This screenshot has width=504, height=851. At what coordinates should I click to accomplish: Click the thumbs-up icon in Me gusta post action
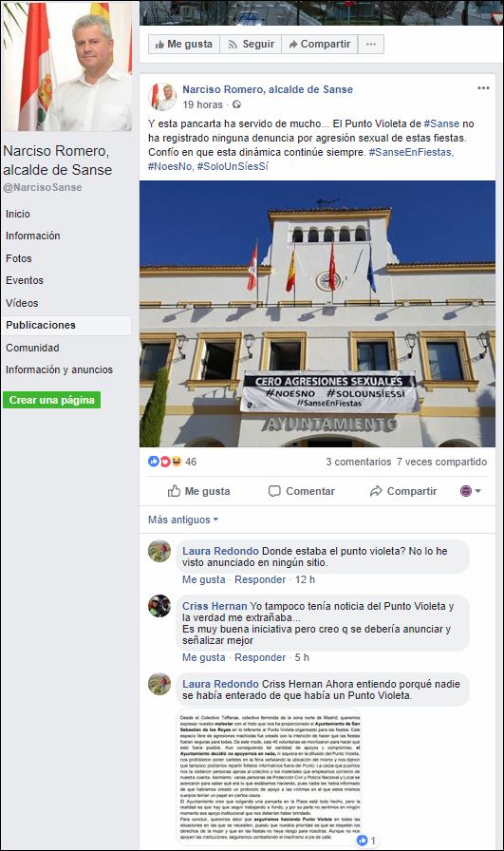pyautogui.click(x=174, y=491)
